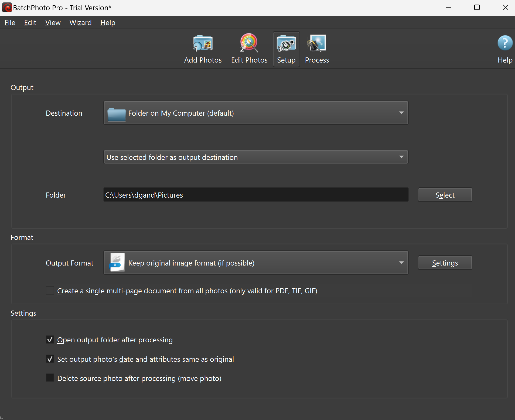Screen dimensions: 515x420
Task: Open the File menu
Action: (x=10, y=23)
